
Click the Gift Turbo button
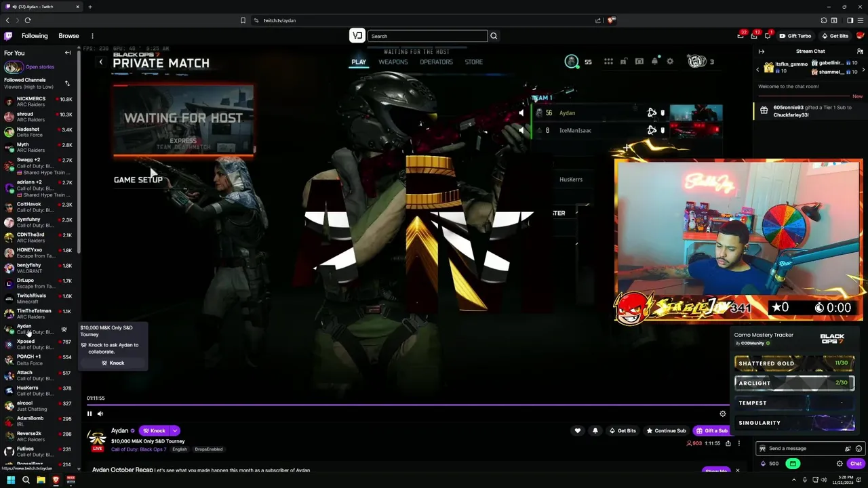point(795,36)
